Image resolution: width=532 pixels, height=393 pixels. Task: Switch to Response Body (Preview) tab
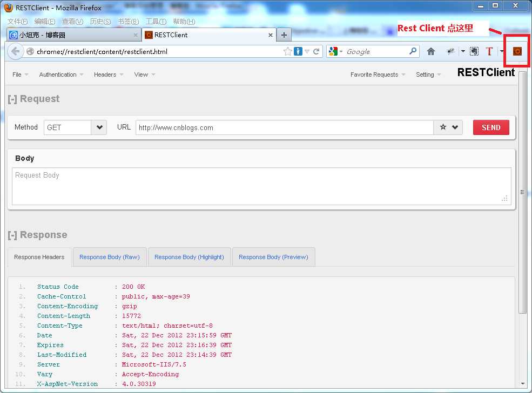[273, 257]
